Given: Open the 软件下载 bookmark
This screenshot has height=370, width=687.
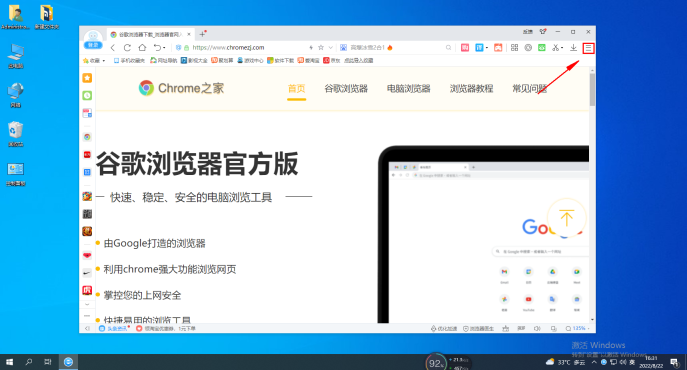Looking at the screenshot, I should [x=280, y=60].
